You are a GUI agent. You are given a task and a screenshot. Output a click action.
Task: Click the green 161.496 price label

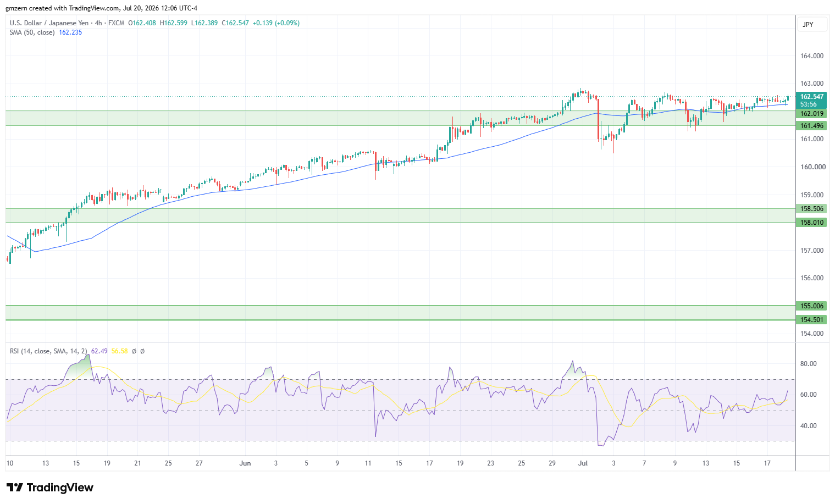pyautogui.click(x=811, y=126)
